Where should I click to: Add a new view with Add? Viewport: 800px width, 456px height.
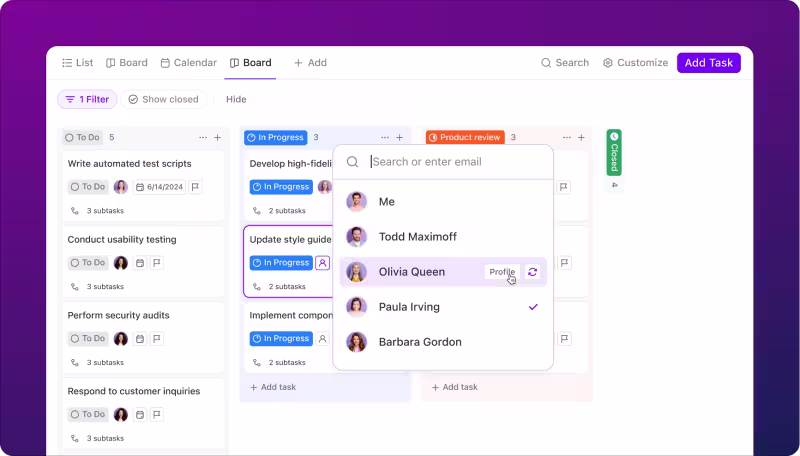[310, 63]
